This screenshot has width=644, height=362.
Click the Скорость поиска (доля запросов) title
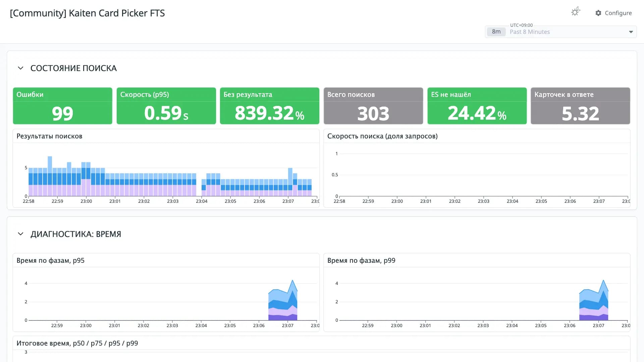click(x=382, y=136)
